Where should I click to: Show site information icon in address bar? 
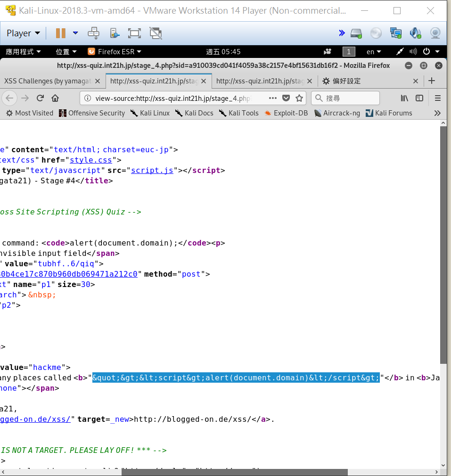click(x=88, y=98)
